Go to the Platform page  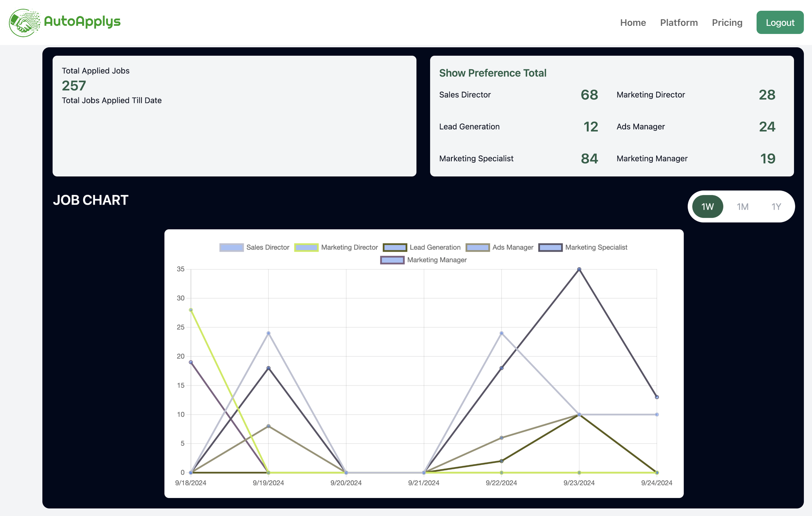click(679, 23)
